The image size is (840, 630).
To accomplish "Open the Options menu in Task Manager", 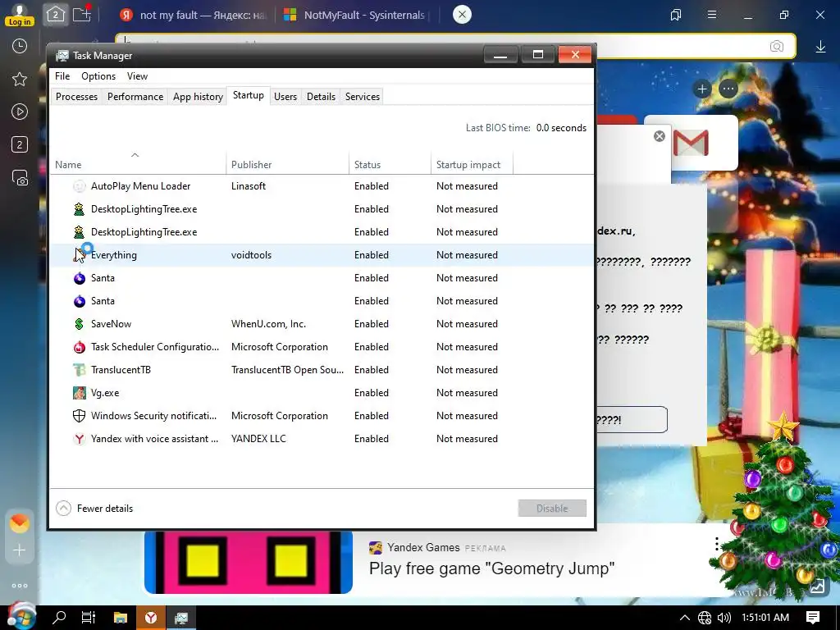I will [98, 76].
